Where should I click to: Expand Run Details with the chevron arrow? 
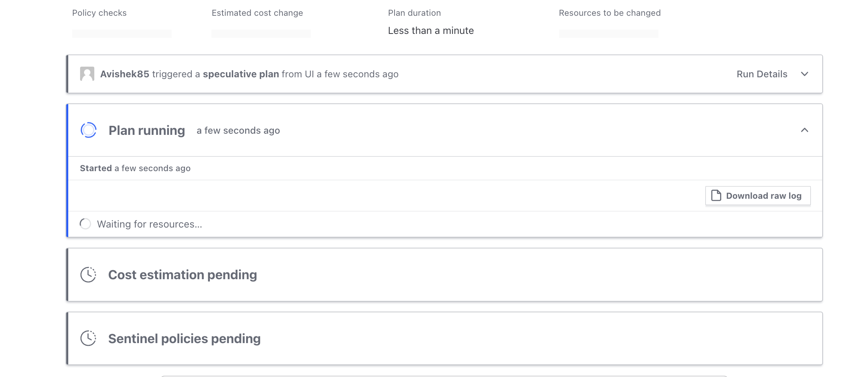coord(804,74)
